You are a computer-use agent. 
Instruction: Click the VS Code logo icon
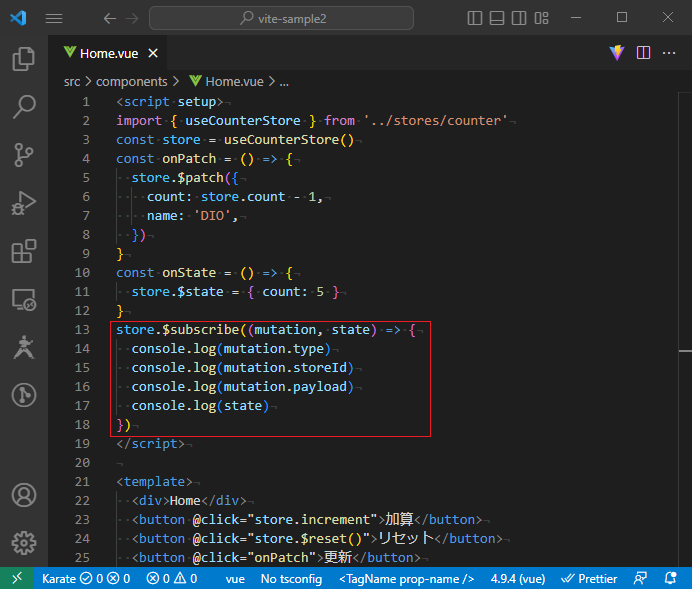coord(19,18)
